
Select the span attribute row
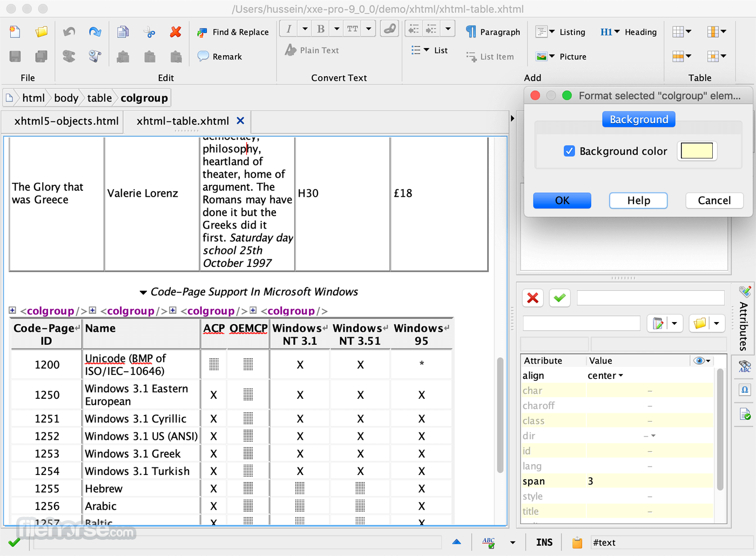[x=617, y=481]
